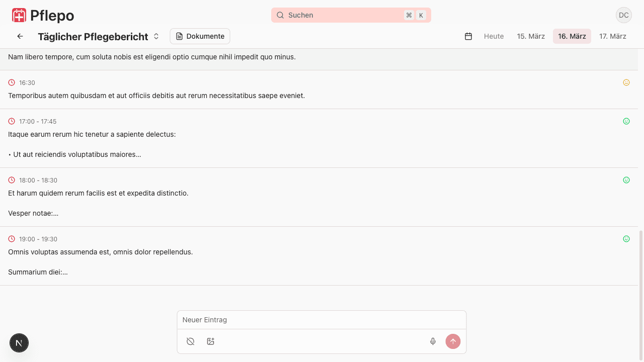Switch to the 15. März date
This screenshot has width=644, height=362.
pyautogui.click(x=531, y=36)
